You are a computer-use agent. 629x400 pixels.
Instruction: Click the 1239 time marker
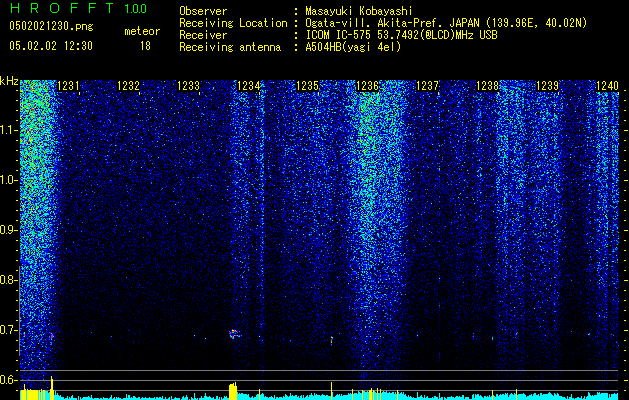(x=548, y=86)
